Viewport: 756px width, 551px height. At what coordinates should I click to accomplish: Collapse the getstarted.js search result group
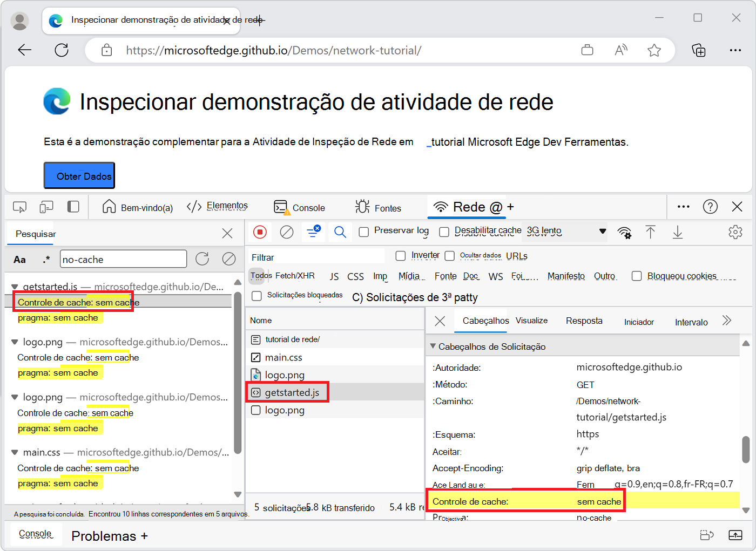[15, 287]
